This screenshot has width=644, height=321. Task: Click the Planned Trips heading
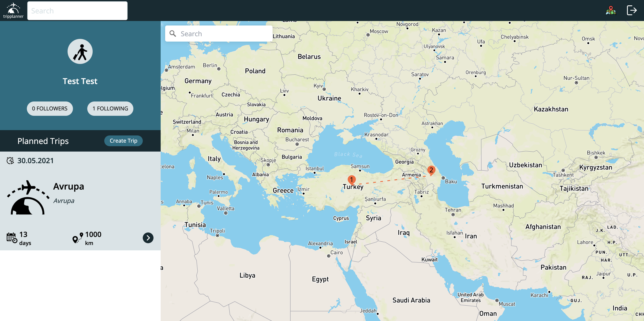coord(43,141)
